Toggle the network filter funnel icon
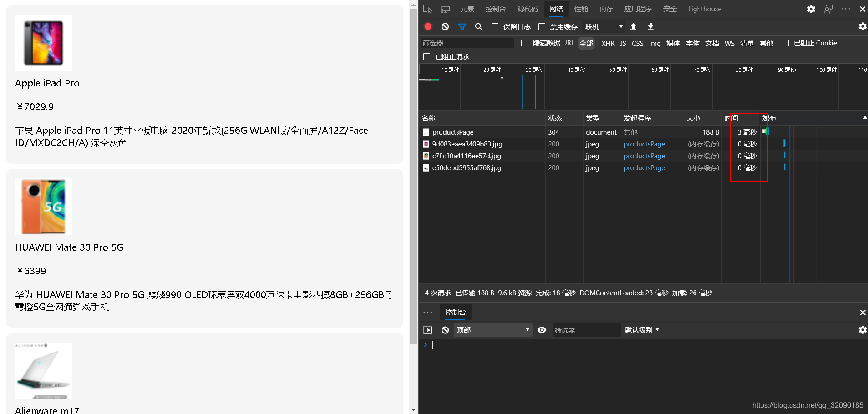868x414 pixels. 462,27
